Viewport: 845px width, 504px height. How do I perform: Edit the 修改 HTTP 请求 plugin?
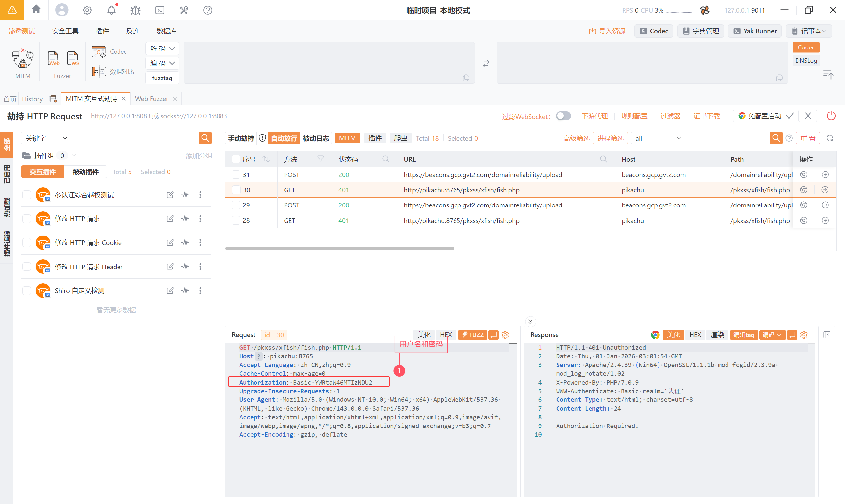click(170, 218)
